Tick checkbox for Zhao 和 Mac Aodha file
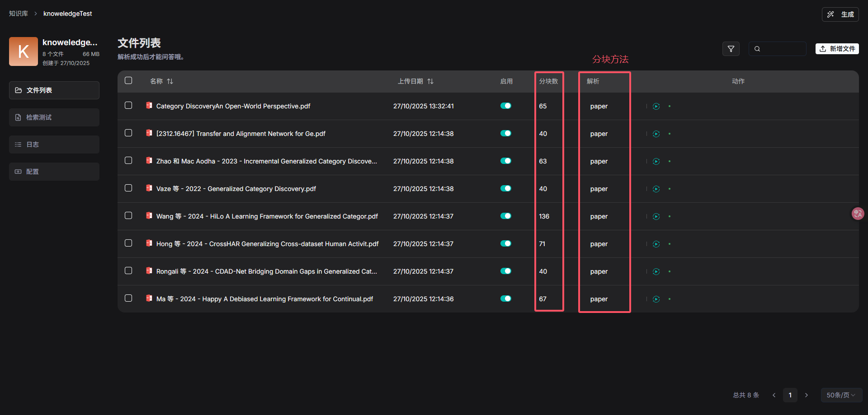Screen dimensions: 868x415 128,160
